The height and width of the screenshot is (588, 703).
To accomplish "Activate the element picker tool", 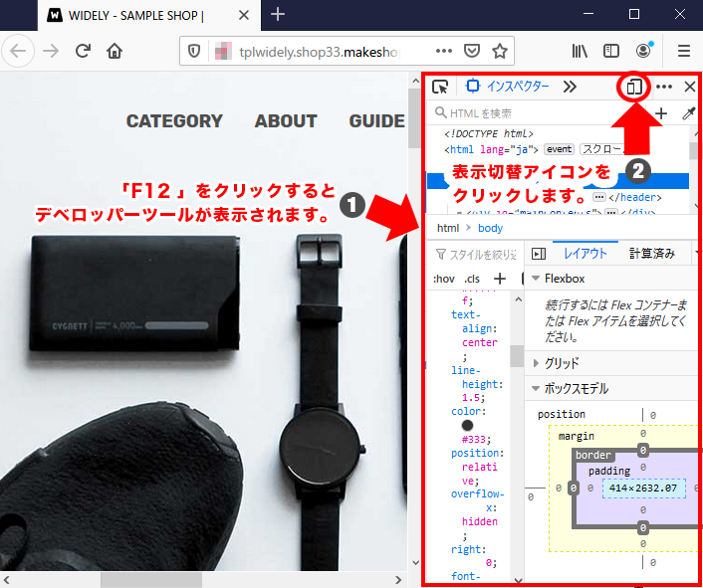I will click(440, 87).
